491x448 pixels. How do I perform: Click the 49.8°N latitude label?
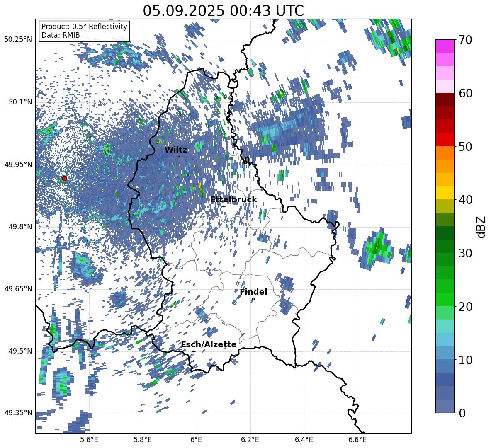pos(20,227)
